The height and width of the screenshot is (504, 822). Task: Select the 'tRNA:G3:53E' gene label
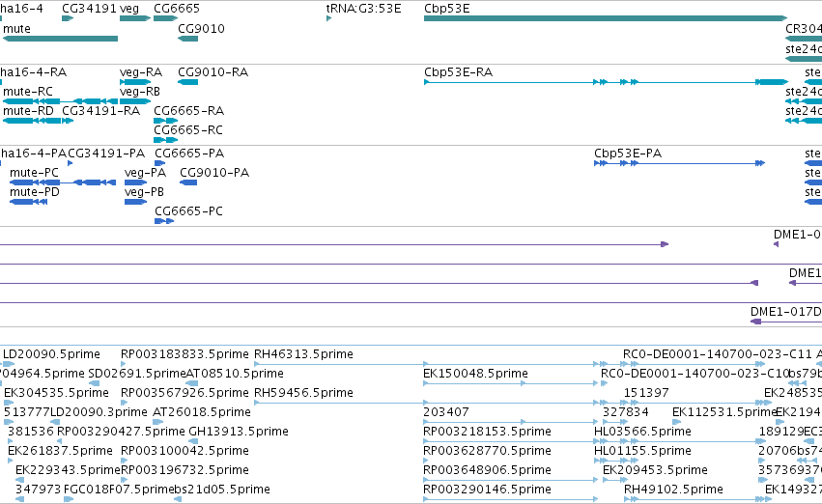pyautogui.click(x=363, y=9)
